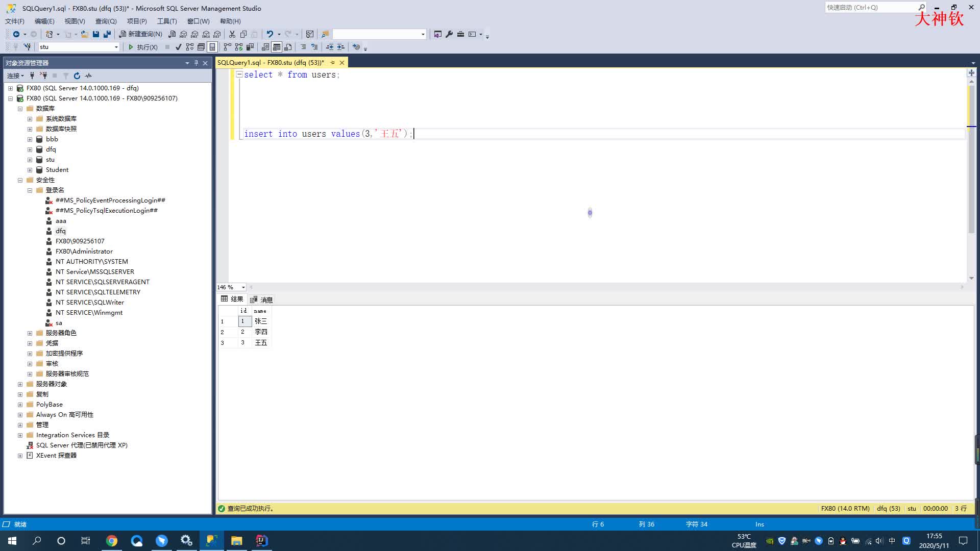
Task: Collapse the 登录名 folder
Action: pyautogui.click(x=30, y=190)
